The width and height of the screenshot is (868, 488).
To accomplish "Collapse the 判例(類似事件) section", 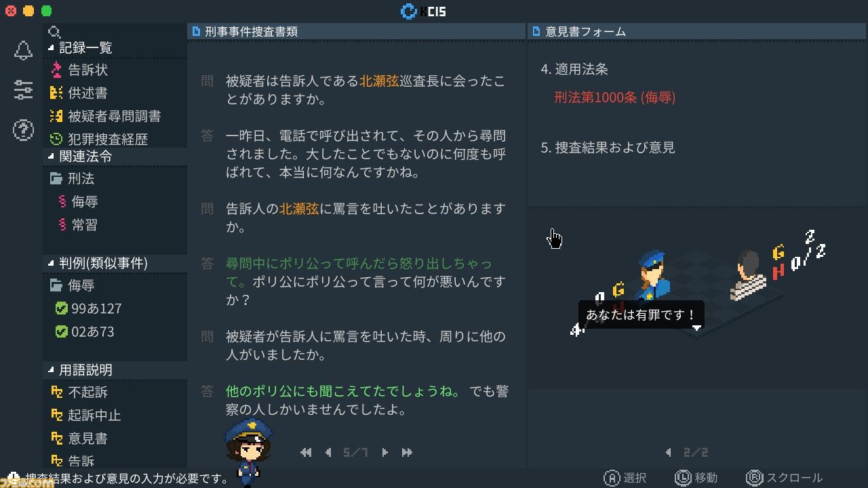I will click(x=51, y=263).
